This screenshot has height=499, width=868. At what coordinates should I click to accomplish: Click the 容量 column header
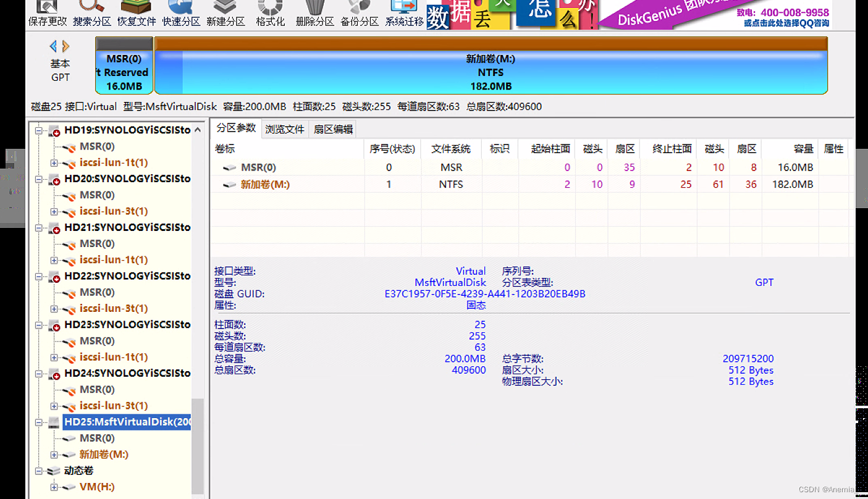click(x=790, y=149)
